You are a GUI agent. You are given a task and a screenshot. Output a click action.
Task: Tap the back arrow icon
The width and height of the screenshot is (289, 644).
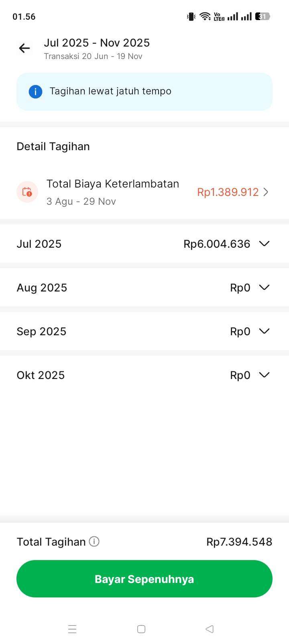24,49
